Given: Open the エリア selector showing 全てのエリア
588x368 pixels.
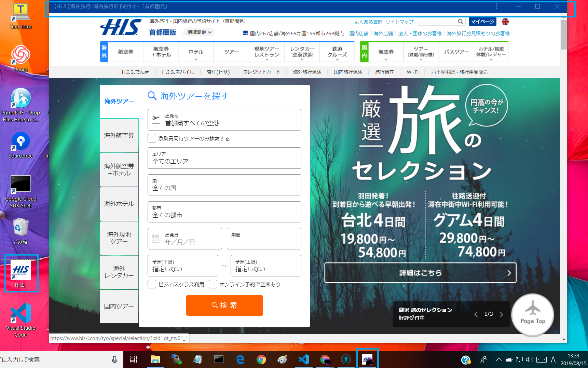Looking at the screenshot, I should (224, 158).
